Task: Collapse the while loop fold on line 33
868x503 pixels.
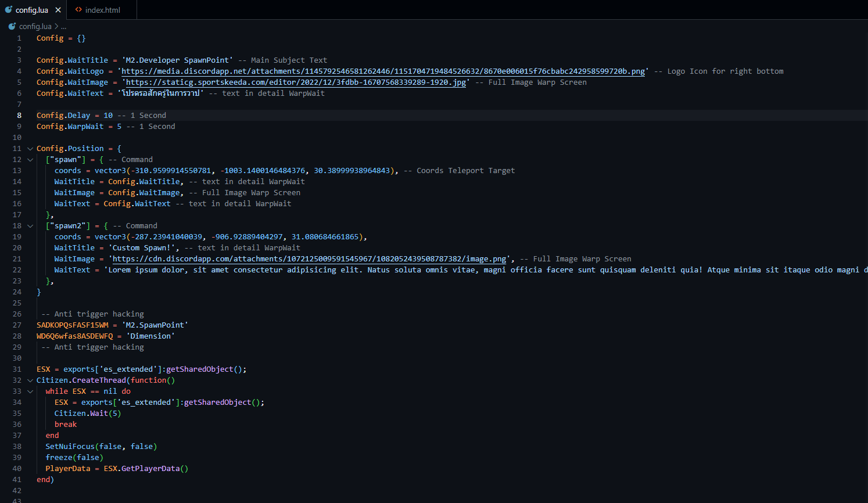Action: (30, 391)
